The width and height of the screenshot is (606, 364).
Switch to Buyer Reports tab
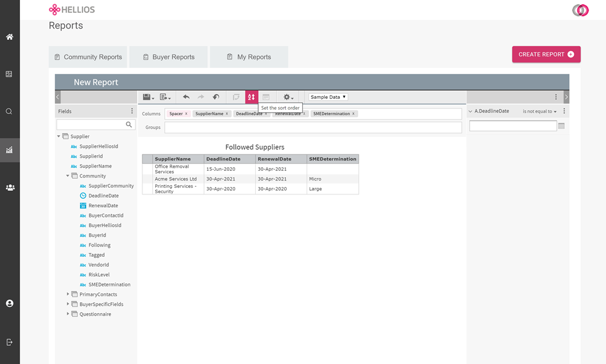168,57
